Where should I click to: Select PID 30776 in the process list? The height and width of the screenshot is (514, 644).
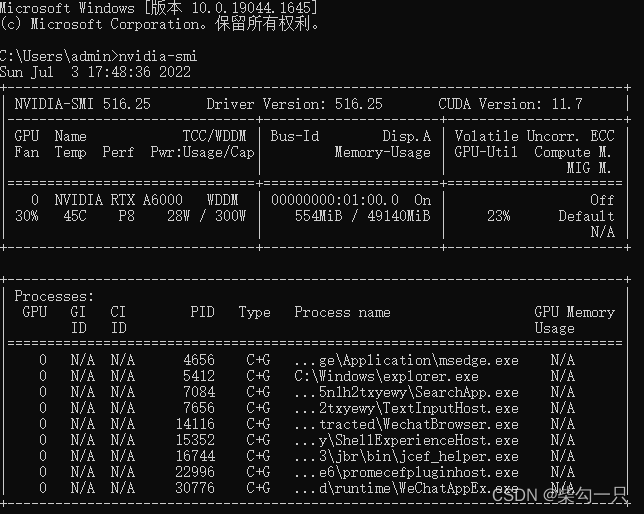point(195,489)
